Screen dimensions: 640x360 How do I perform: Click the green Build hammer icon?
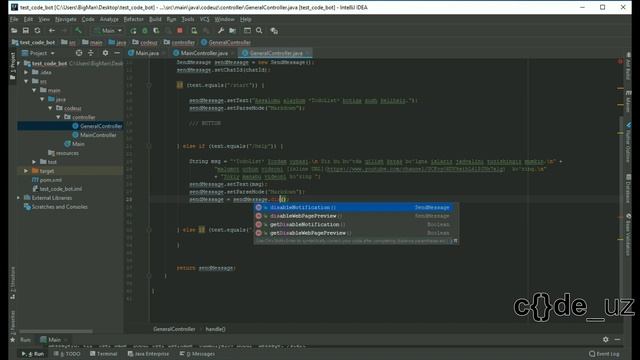78,31
